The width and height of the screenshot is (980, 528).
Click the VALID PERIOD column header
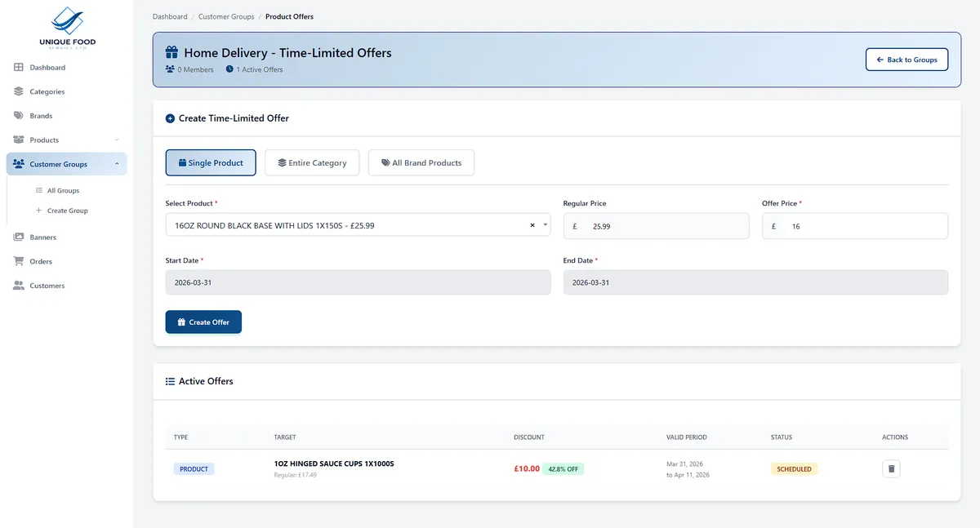point(687,437)
